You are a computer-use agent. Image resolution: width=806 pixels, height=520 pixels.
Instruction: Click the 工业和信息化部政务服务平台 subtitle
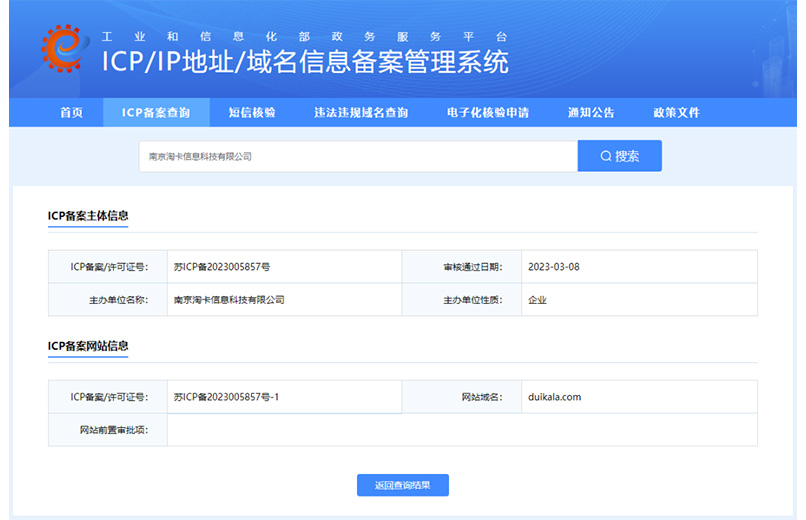tap(304, 36)
